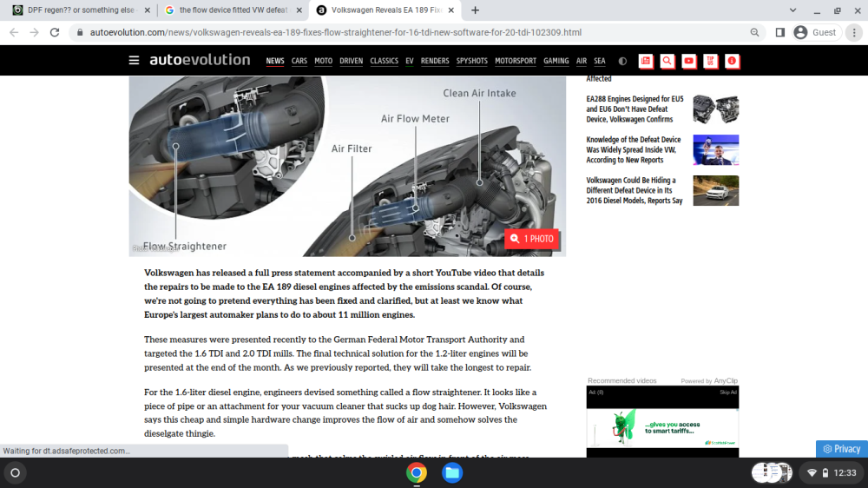This screenshot has height=488, width=868.
Task: Open the system tray with clock 12:33
Action: pos(832,472)
